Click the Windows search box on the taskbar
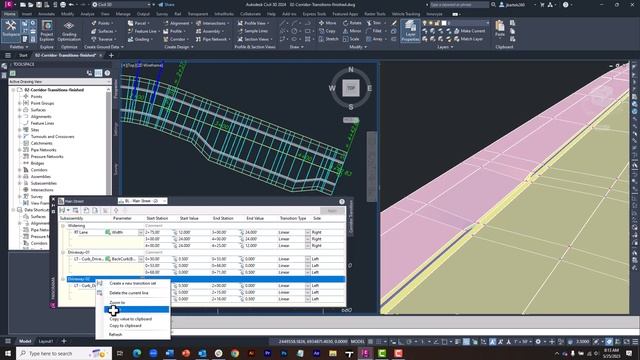Screen dimensions: 640x360 pyautogui.click(x=64, y=353)
